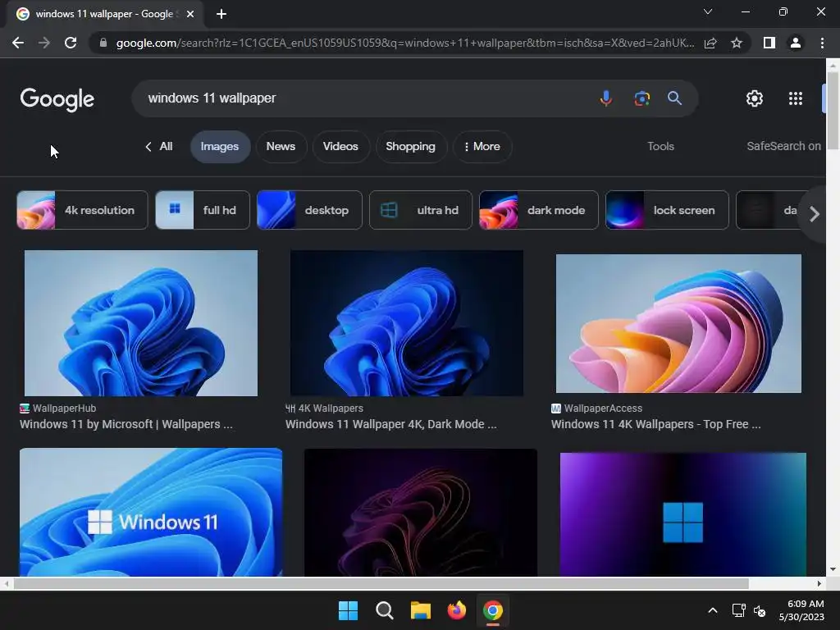840x630 pixels.
Task: Open link Windows 11 Wallpaper 4K, Dark Mode
Action: pyautogui.click(x=391, y=424)
